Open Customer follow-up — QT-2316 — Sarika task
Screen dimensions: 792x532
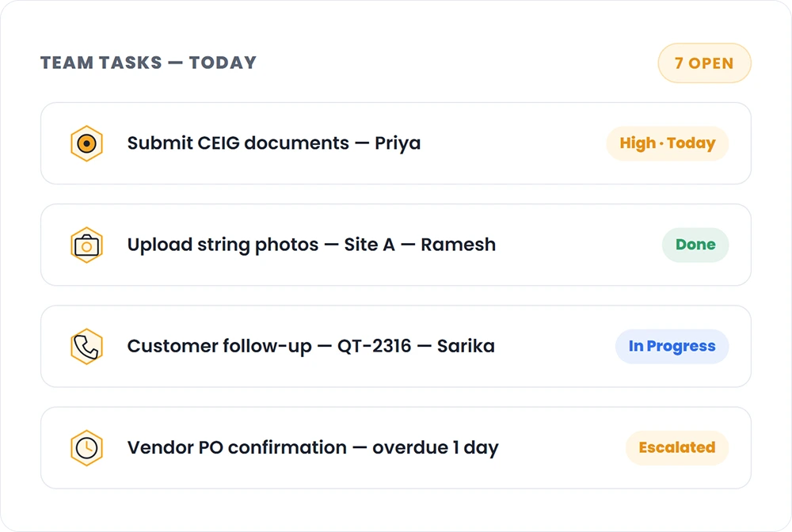tap(310, 346)
